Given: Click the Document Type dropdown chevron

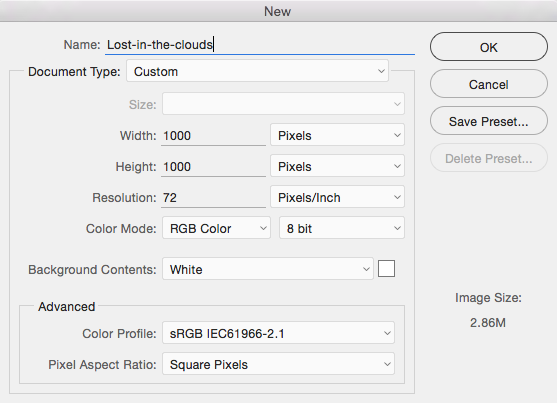Looking at the screenshot, I should pyautogui.click(x=381, y=71).
